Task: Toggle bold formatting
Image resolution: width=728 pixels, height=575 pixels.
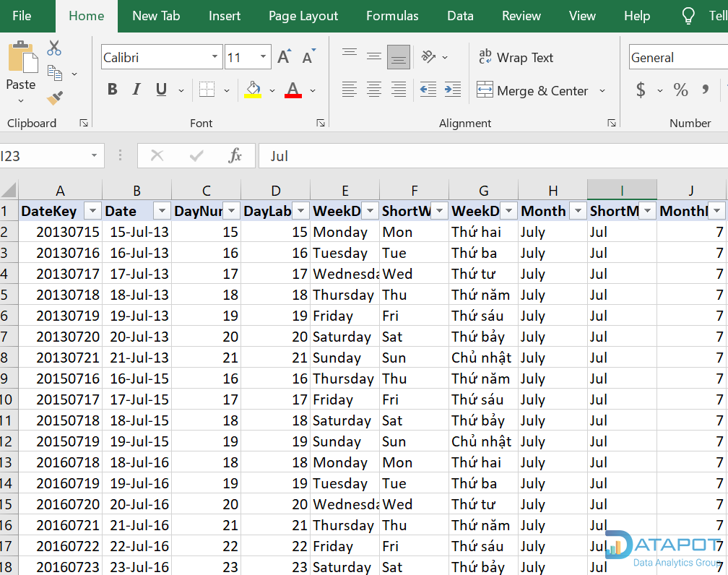Action: [112, 89]
